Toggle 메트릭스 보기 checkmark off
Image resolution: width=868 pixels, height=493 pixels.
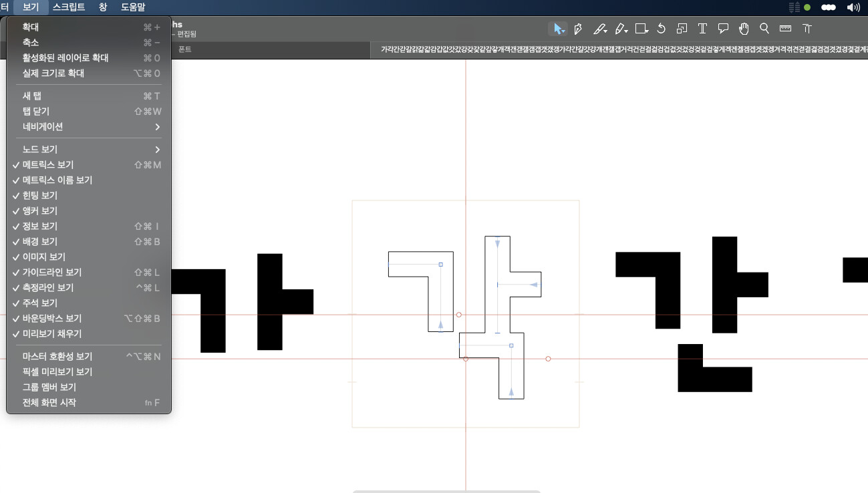coord(48,165)
